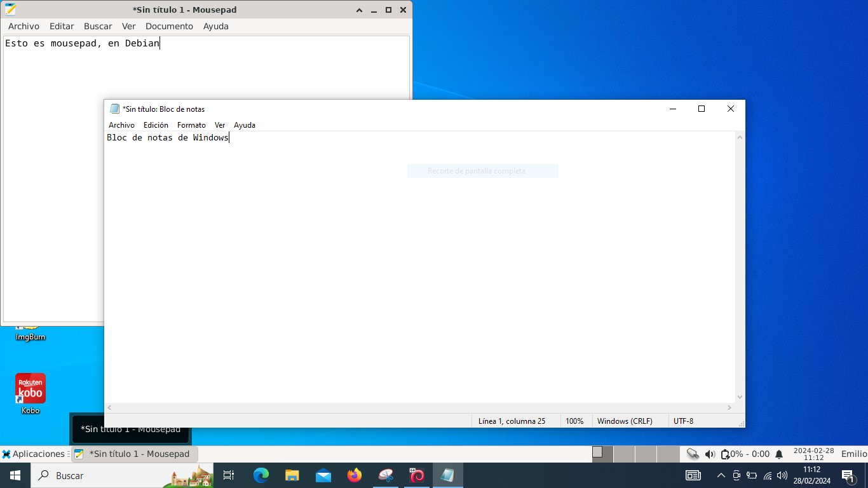Viewport: 868px width, 488px height.
Task: Click the UTF-8 encoding status entry
Action: tap(683, 421)
